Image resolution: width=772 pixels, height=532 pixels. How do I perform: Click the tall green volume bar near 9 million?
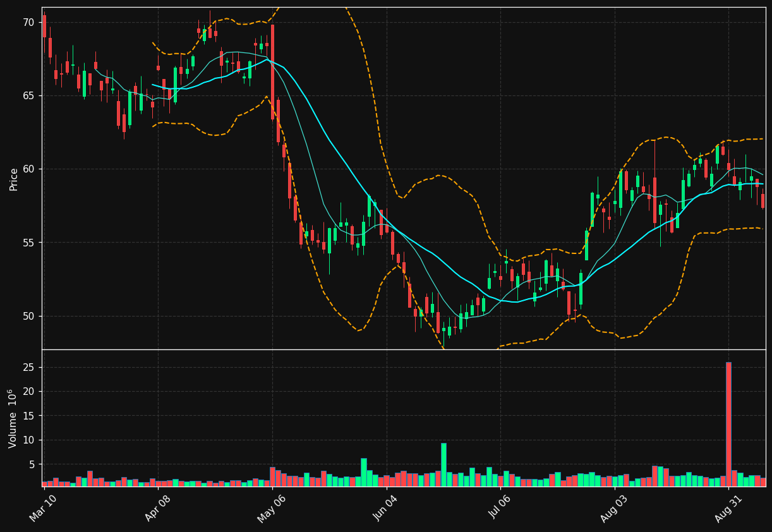click(x=443, y=464)
